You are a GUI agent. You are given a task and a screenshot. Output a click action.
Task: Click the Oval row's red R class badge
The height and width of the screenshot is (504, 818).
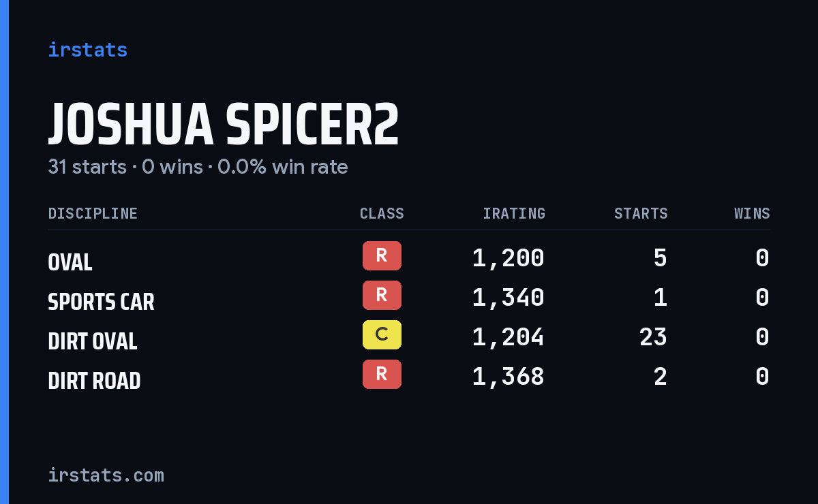tap(382, 255)
